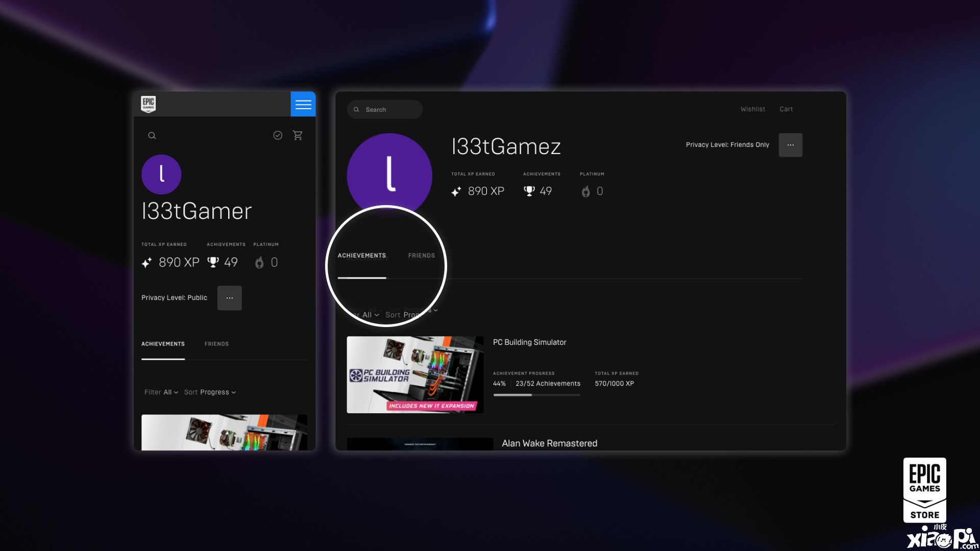Click the 49 achievements count in mobile view

(x=231, y=263)
